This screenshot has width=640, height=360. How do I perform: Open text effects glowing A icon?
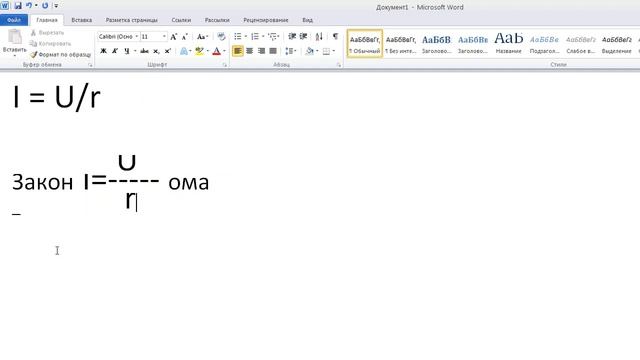point(184,51)
